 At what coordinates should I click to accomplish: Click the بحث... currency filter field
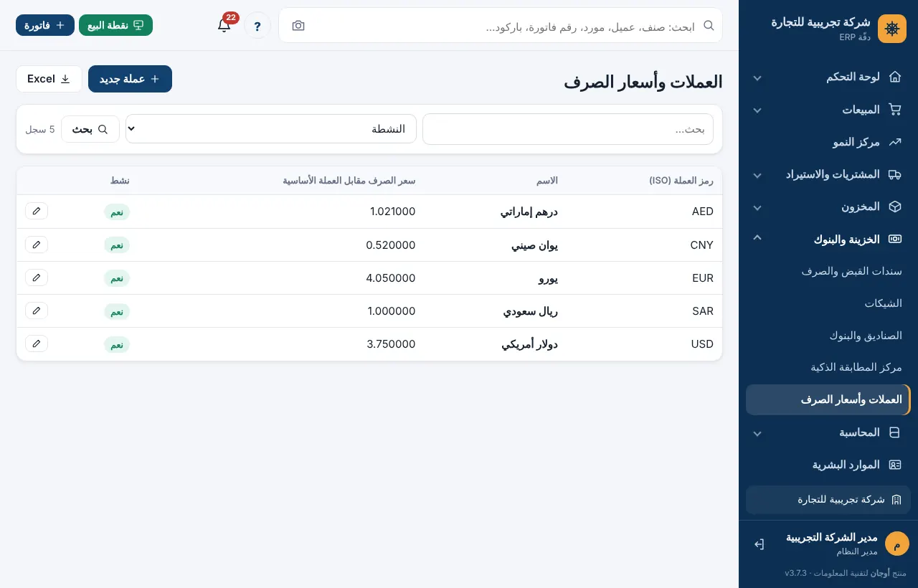pos(568,129)
